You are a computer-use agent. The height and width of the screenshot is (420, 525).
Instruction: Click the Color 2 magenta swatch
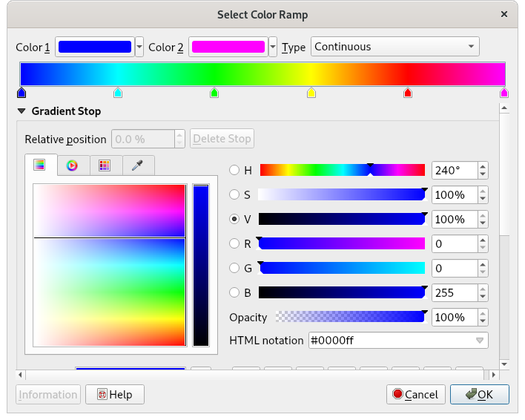click(228, 47)
